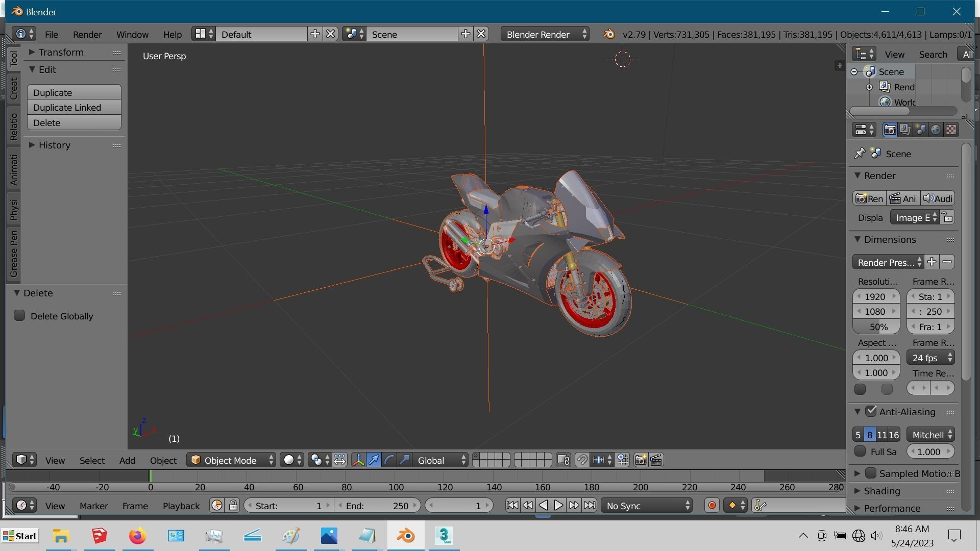Open the 24 fps frame rate dropdown
The height and width of the screenshot is (551, 980).
(930, 358)
